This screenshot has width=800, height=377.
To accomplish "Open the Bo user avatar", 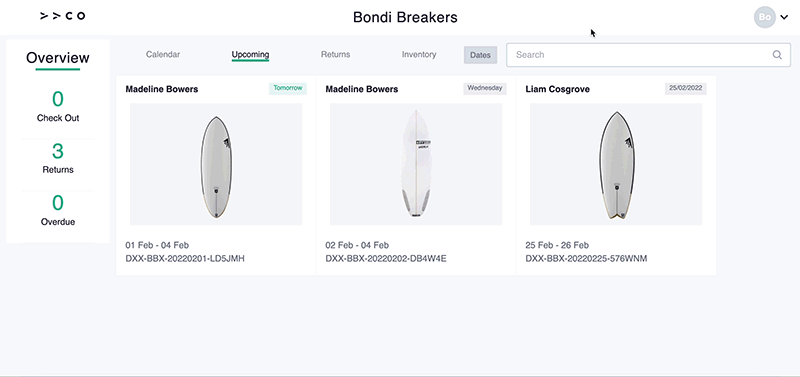I will click(x=764, y=17).
